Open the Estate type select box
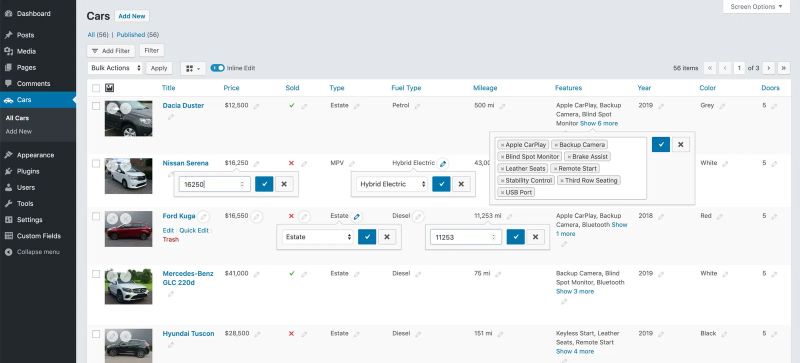The height and width of the screenshot is (363, 800). point(318,237)
